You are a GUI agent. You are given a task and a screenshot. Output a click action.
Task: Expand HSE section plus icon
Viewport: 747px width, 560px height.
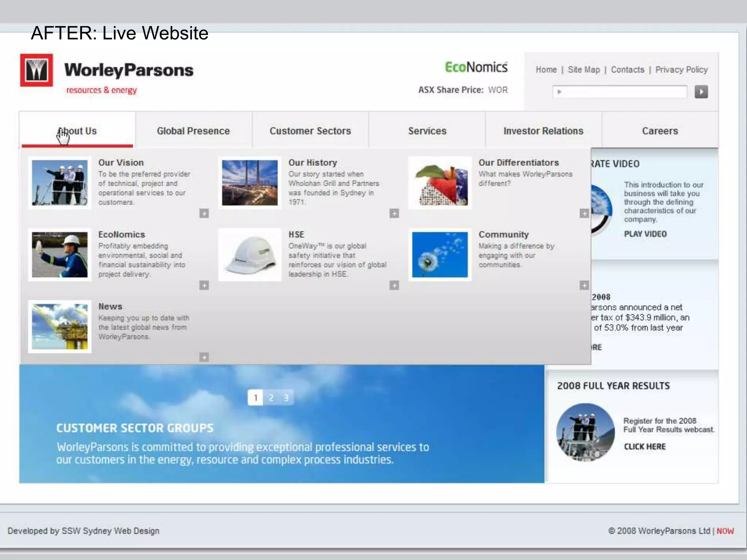click(x=394, y=285)
